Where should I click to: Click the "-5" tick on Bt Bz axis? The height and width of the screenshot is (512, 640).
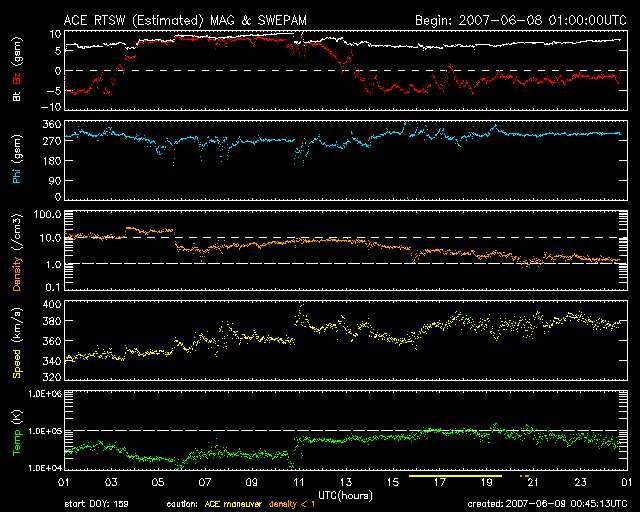tap(53, 90)
